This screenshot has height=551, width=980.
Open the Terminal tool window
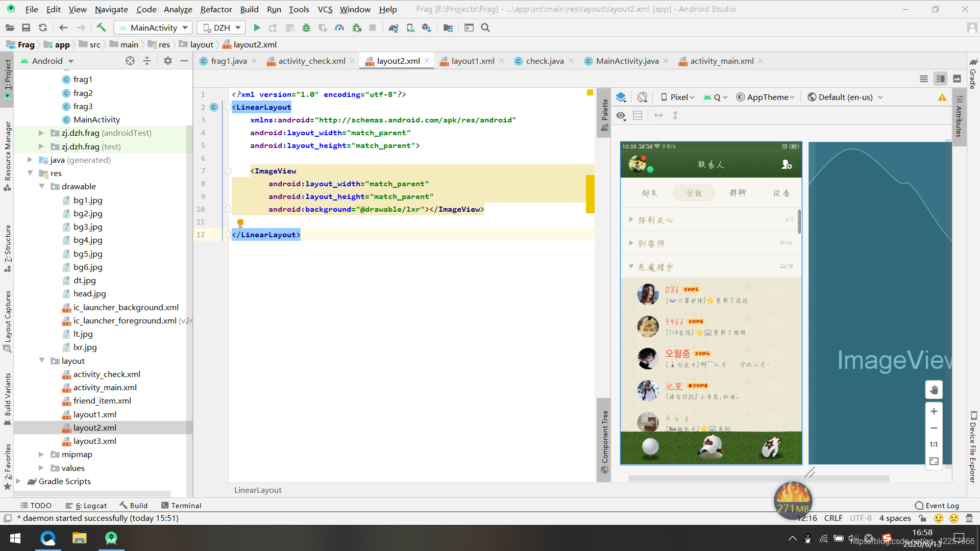point(181,505)
